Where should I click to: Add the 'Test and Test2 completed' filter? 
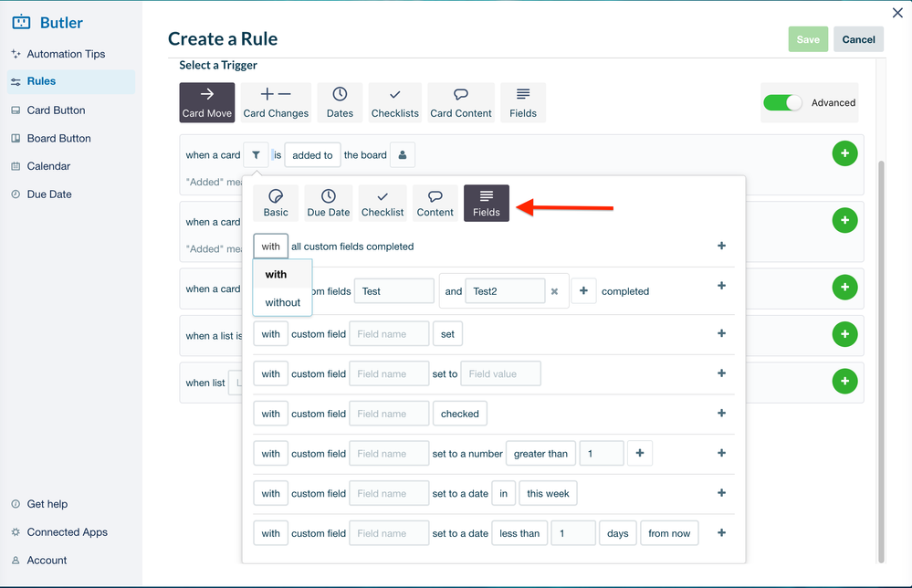(x=722, y=286)
